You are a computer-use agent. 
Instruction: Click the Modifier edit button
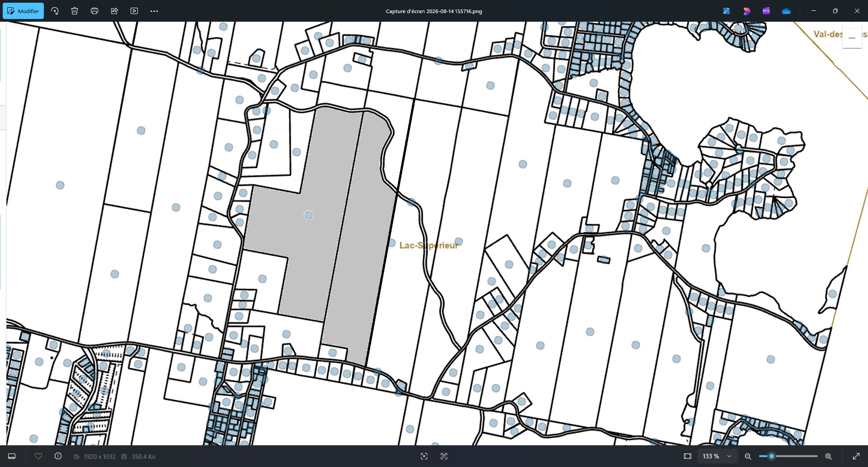click(x=23, y=11)
